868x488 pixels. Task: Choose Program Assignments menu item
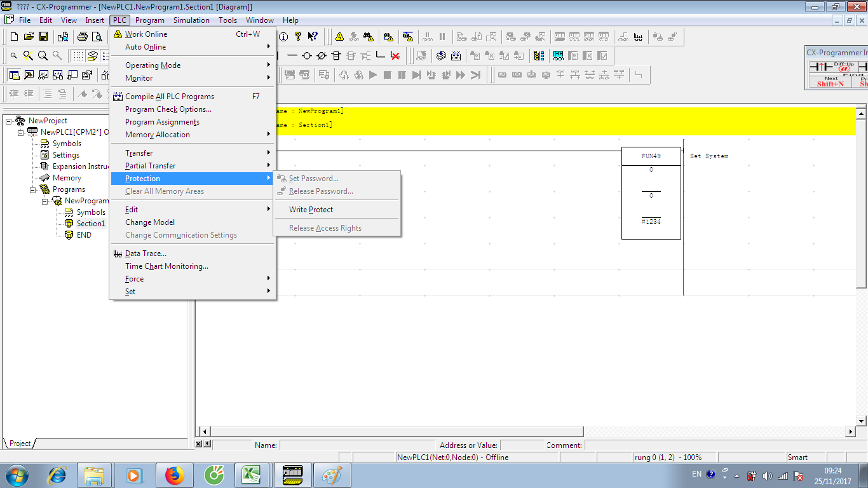[x=193, y=122]
